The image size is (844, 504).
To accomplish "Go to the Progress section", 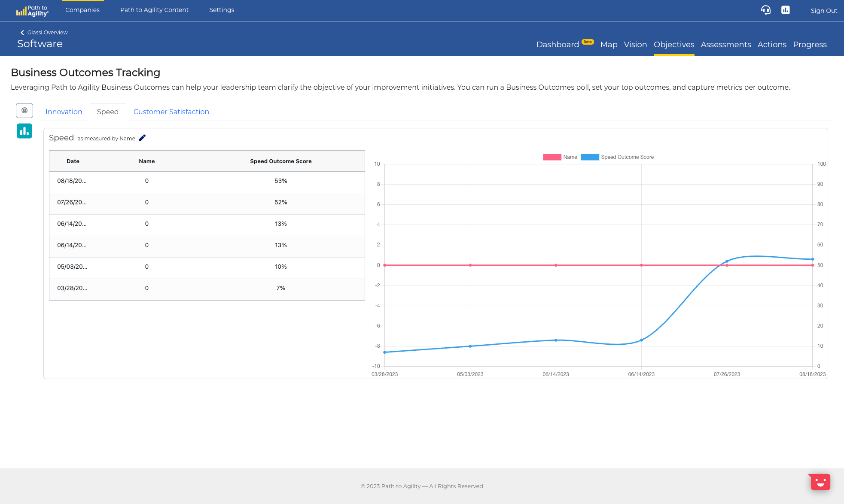I will (x=810, y=44).
